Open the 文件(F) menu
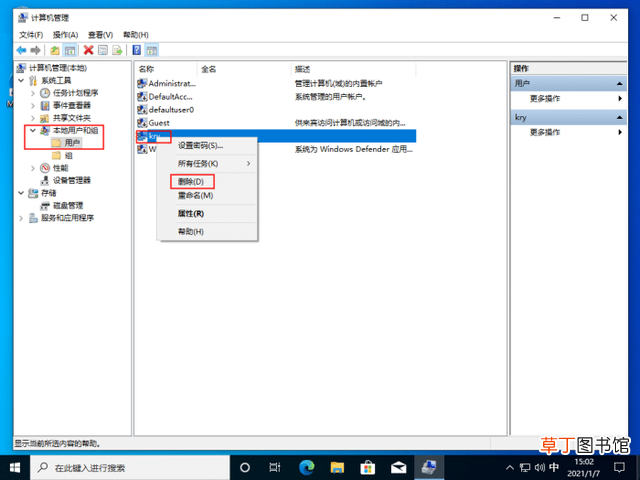The image size is (640, 480). [31, 35]
